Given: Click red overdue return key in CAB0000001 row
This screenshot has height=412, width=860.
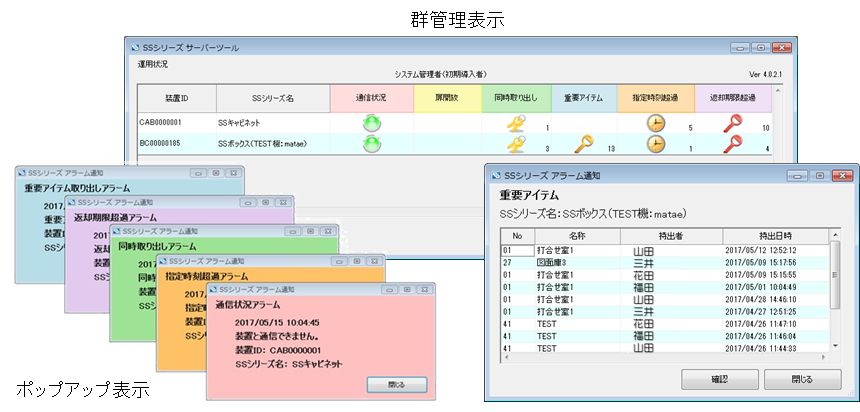Looking at the screenshot, I should [x=732, y=123].
